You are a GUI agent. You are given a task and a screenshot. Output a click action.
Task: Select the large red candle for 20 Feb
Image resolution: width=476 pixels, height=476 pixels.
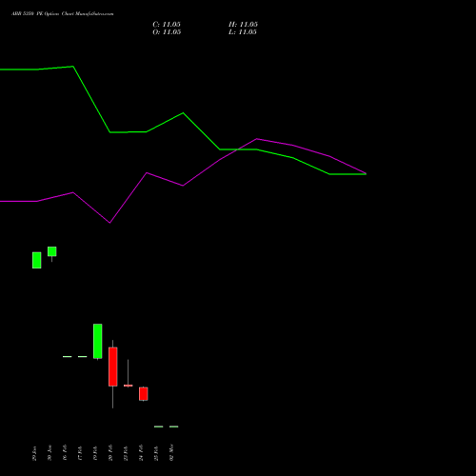point(113,367)
